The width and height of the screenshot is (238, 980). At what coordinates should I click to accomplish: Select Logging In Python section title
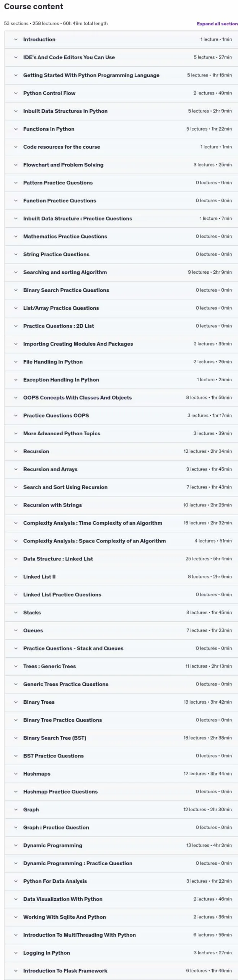coord(47,953)
